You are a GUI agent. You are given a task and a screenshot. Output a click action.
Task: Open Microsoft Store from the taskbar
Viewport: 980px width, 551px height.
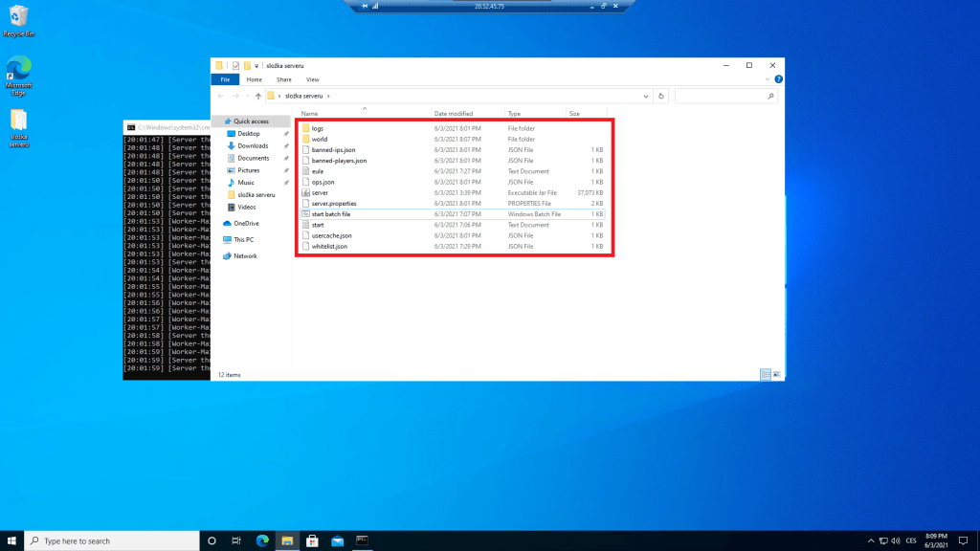click(x=312, y=540)
